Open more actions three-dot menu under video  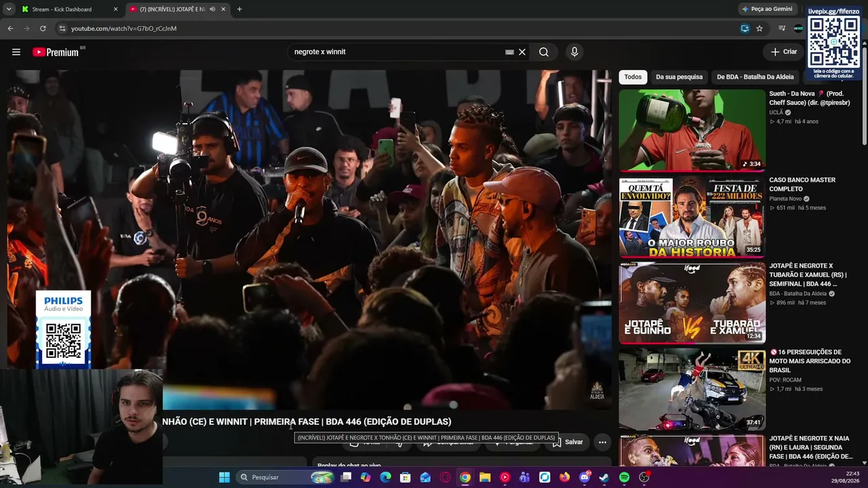[x=602, y=442]
